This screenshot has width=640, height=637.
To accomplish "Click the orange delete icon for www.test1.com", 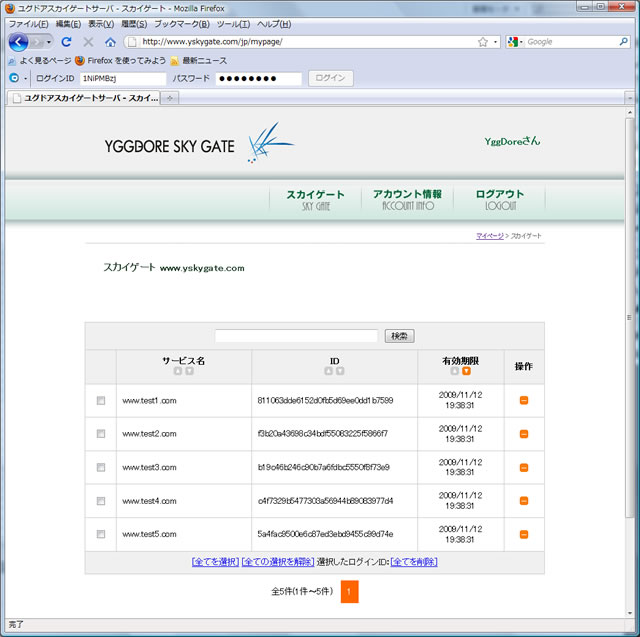I will (x=524, y=401).
